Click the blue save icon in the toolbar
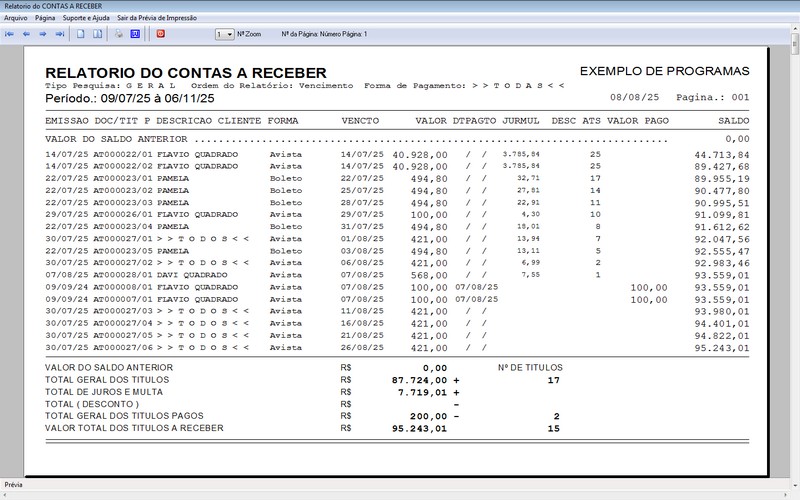 [135, 34]
